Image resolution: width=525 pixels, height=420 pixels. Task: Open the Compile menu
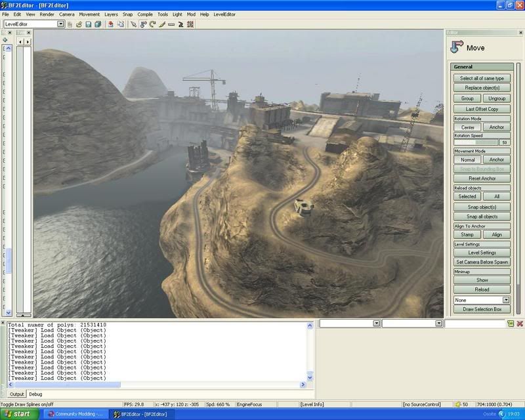coord(145,14)
